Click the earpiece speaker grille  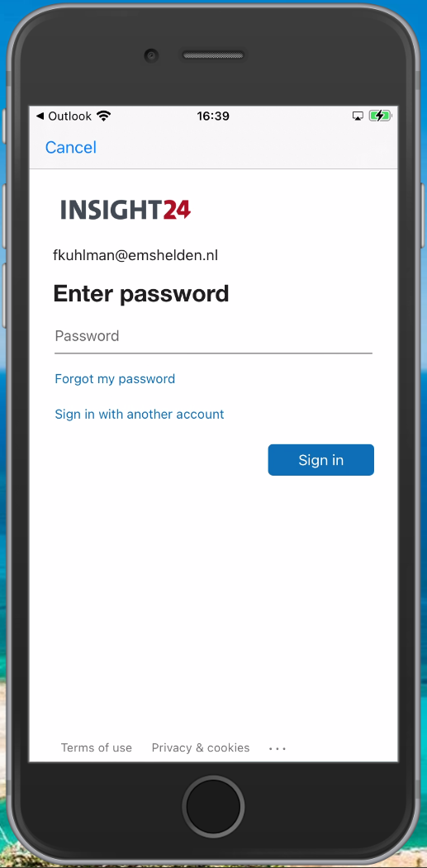tap(213, 55)
